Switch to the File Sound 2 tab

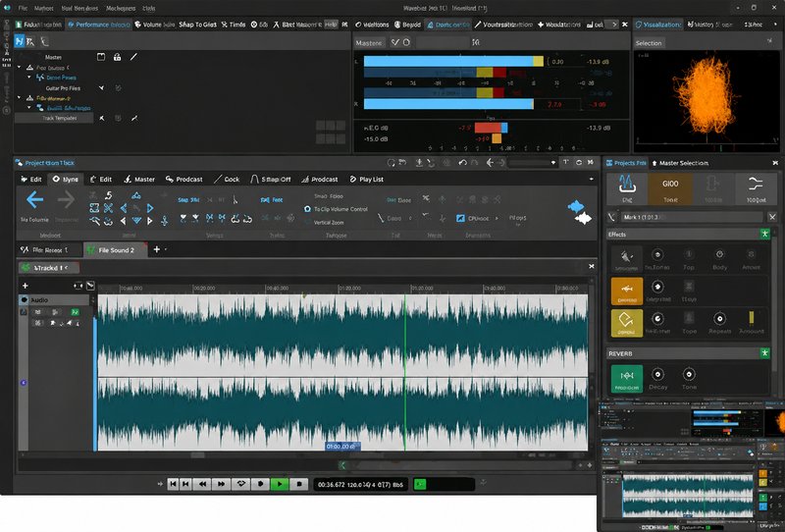[x=115, y=249]
